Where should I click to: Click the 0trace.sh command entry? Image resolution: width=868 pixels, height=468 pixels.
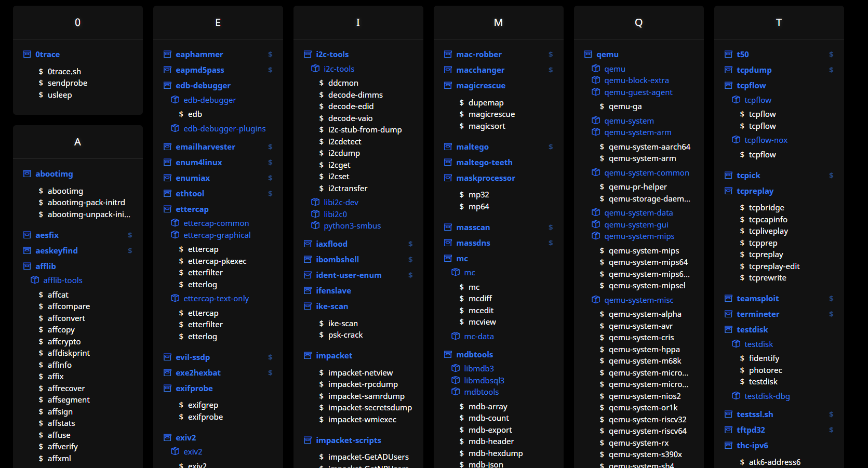[64, 71]
